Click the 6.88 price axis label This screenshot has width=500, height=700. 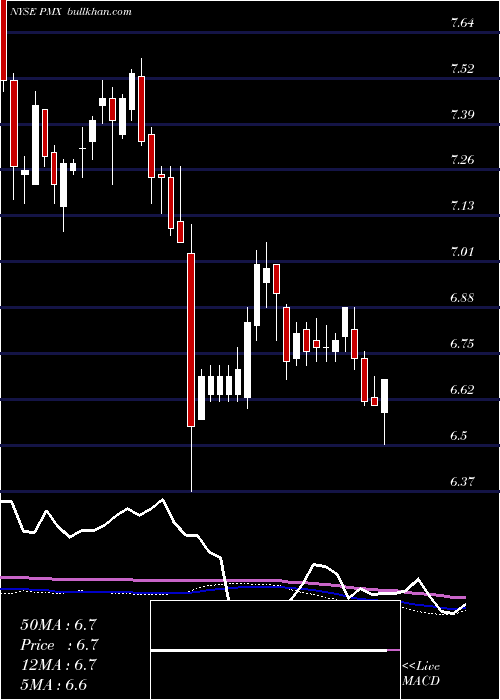(x=462, y=298)
